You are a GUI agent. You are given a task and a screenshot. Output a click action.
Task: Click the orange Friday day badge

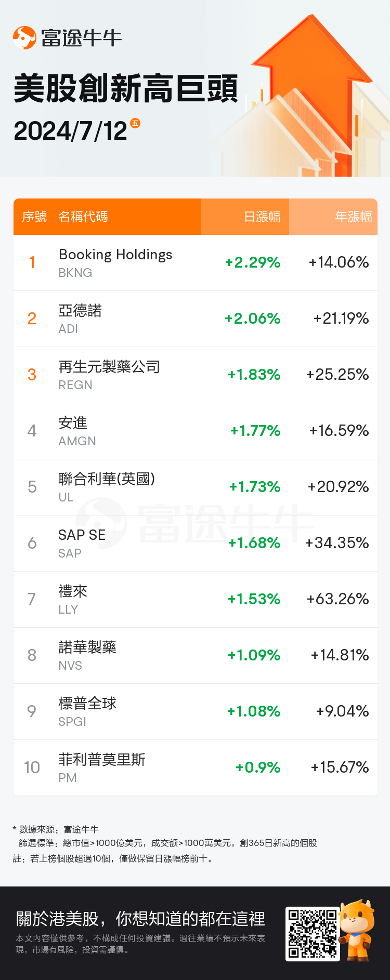135,123
